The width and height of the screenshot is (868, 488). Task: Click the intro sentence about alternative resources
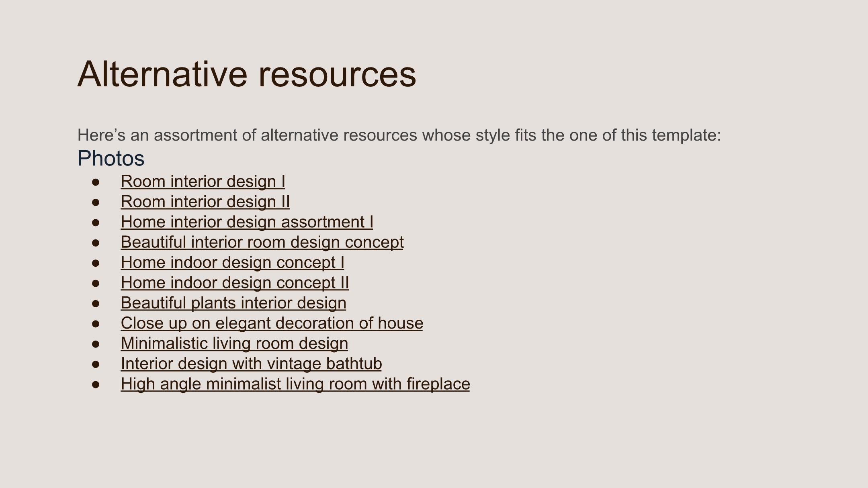[399, 135]
